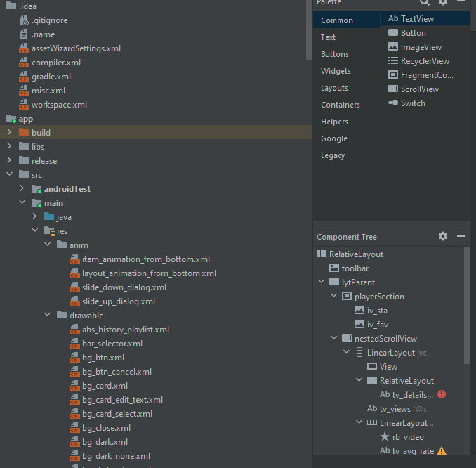Viewport: 476px width, 468px height.
Task: Select iv_sta image component
Action: [x=371, y=311]
